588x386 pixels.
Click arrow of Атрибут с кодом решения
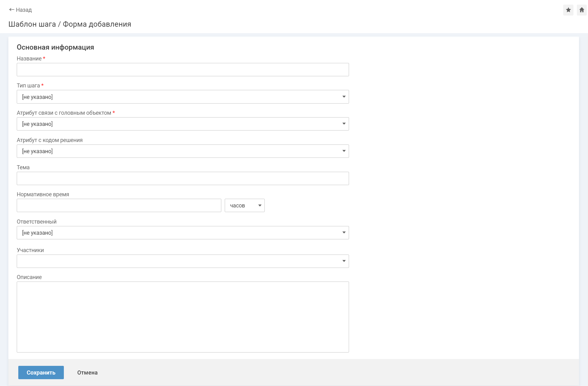344,151
